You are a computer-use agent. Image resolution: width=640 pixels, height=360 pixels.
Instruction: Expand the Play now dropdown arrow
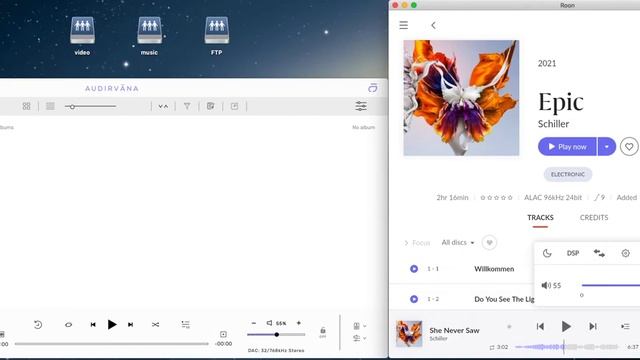[x=607, y=147]
